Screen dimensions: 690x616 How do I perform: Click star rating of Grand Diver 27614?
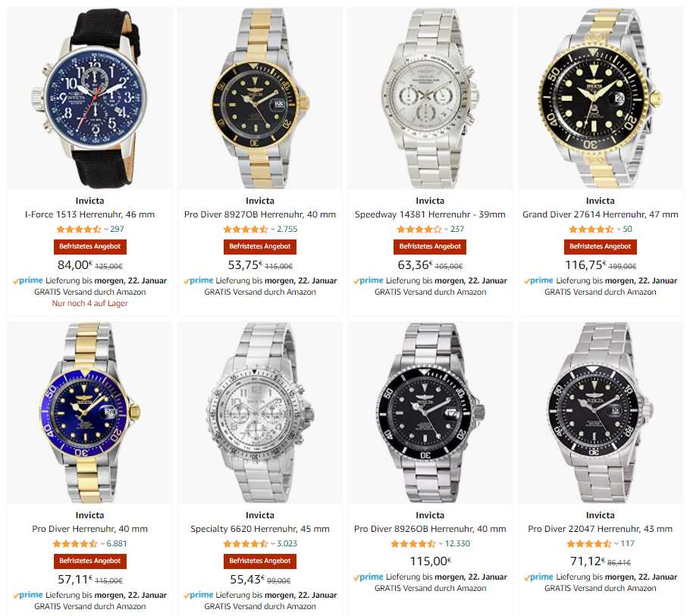(x=591, y=229)
